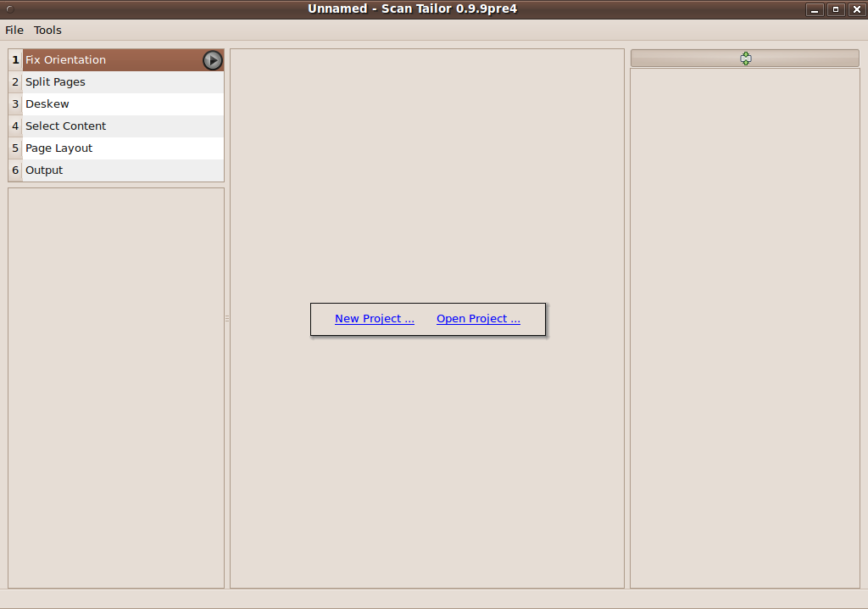868x609 pixels.
Task: Open the Tools menu
Action: click(47, 30)
